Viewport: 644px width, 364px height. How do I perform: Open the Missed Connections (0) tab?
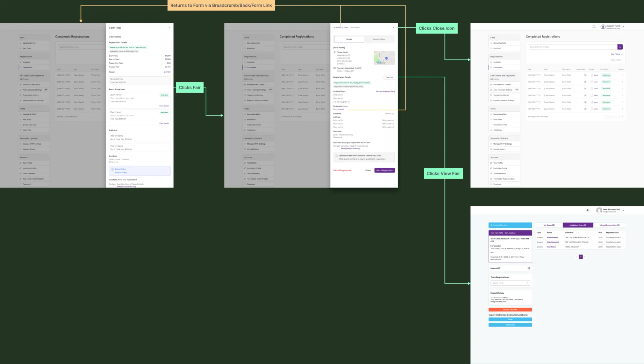(x=609, y=225)
